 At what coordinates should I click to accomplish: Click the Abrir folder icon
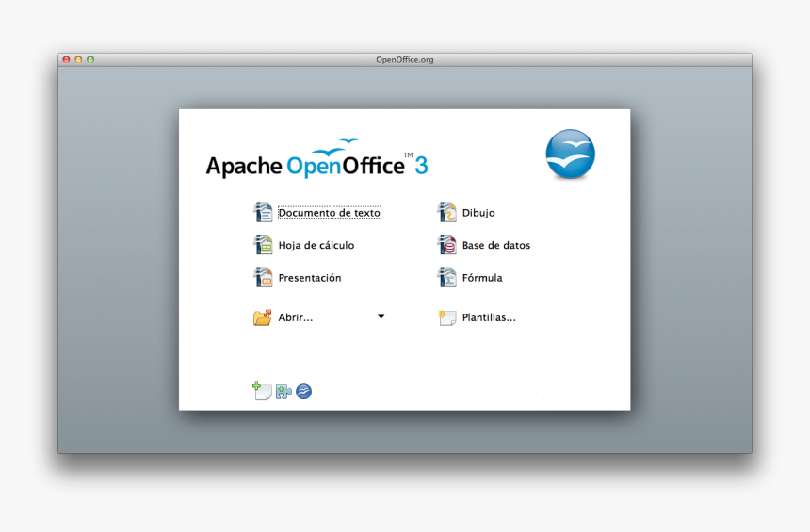[x=263, y=317]
